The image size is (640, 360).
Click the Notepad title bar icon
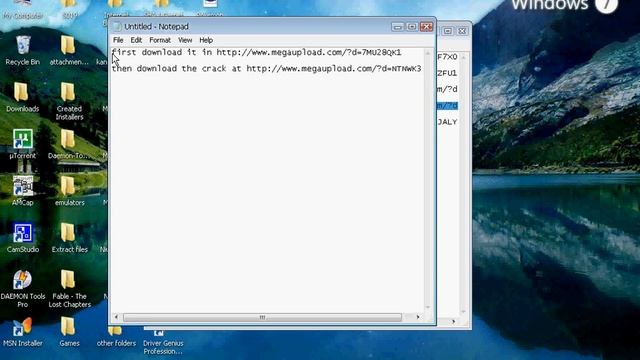118,27
